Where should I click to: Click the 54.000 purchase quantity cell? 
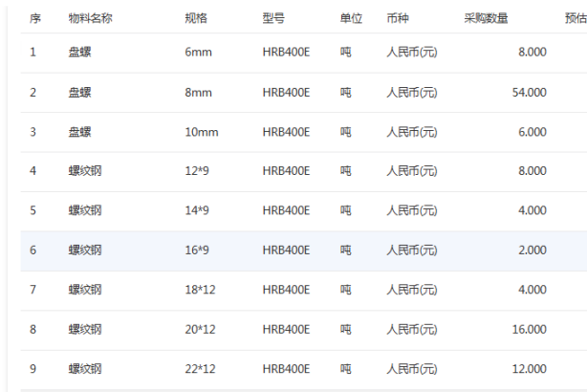530,93
